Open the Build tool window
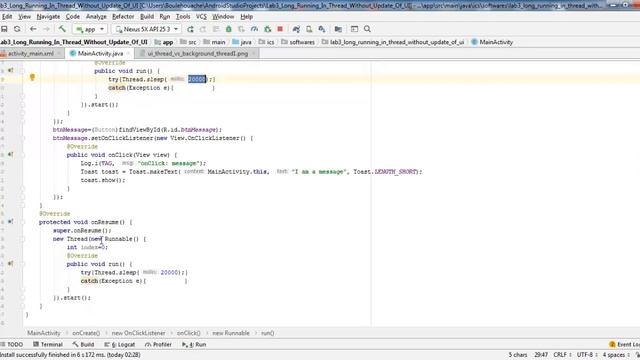This screenshot has height=360, width=640. pos(83,344)
